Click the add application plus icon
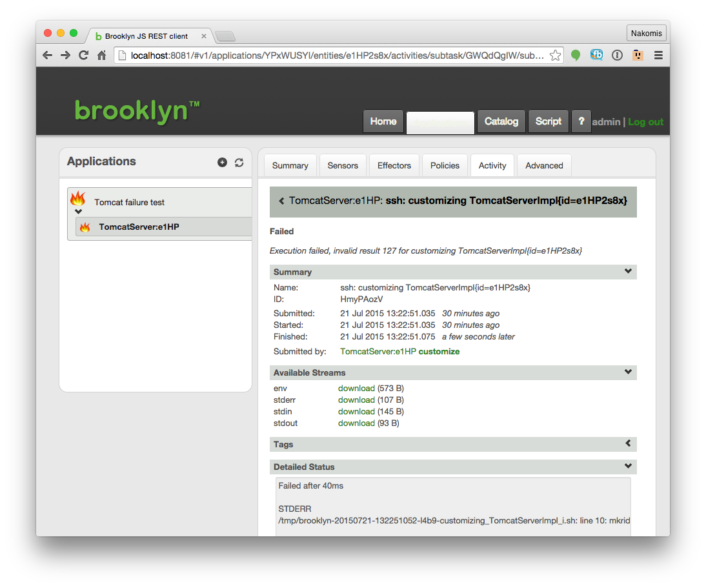The image size is (706, 588). (x=222, y=163)
